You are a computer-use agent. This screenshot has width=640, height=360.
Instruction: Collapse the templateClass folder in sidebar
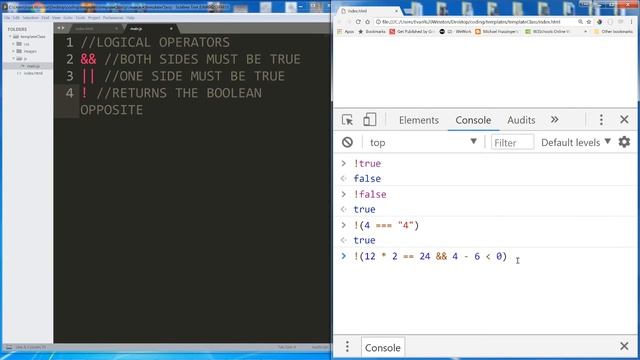[x=27, y=36]
